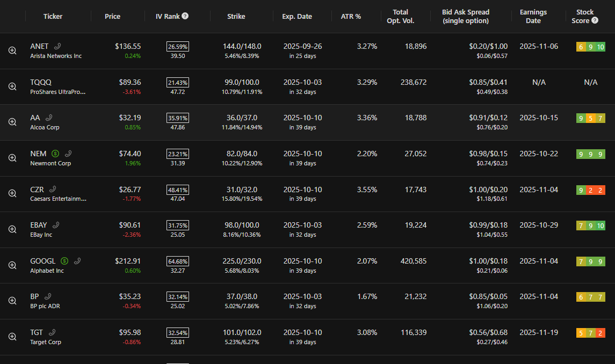Click the TGT stock score 5 7 2 badge
The width and height of the screenshot is (615, 364).
(591, 333)
